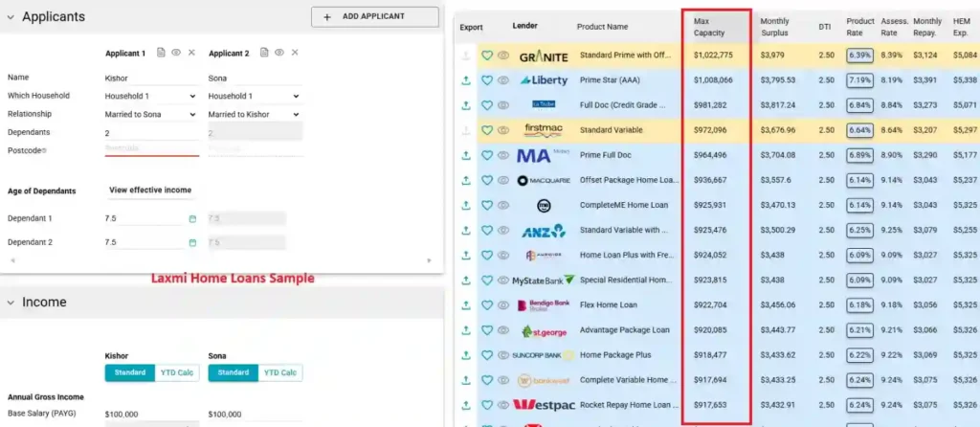Viewport: 980px width, 427px height.
Task: Open Kishor's Which Household dropdown
Action: (x=150, y=97)
